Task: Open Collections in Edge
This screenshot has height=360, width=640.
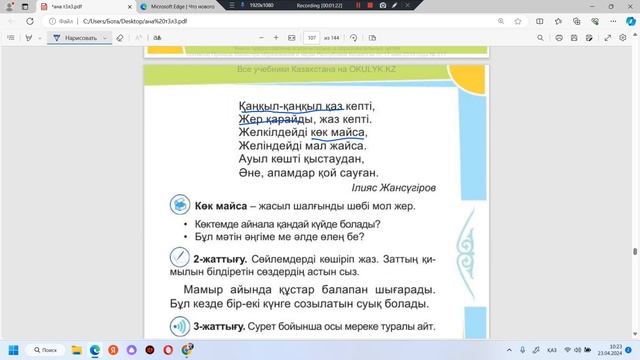Action: pos(576,21)
